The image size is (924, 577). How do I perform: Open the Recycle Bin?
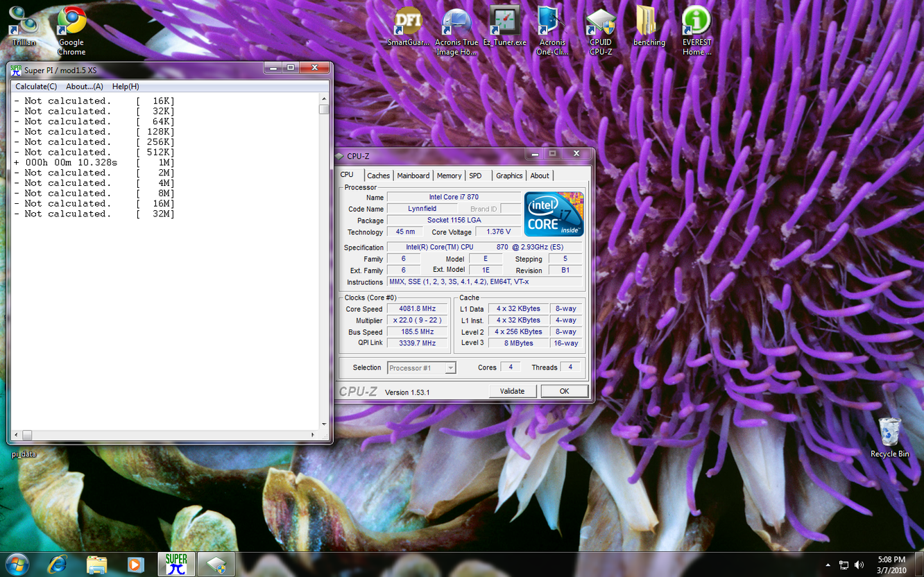click(x=889, y=436)
